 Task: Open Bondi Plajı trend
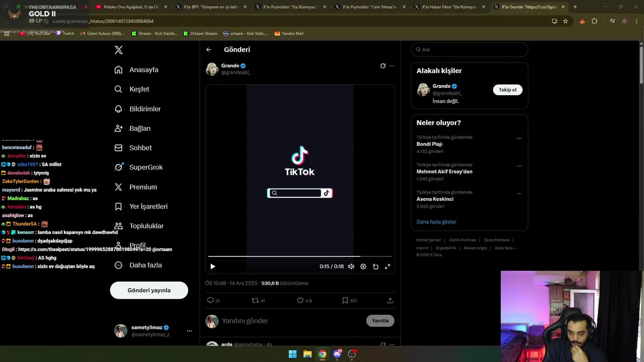(x=430, y=144)
